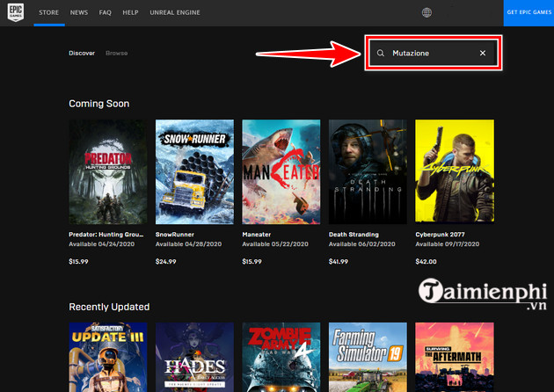Click the Maneater title link

point(257,235)
